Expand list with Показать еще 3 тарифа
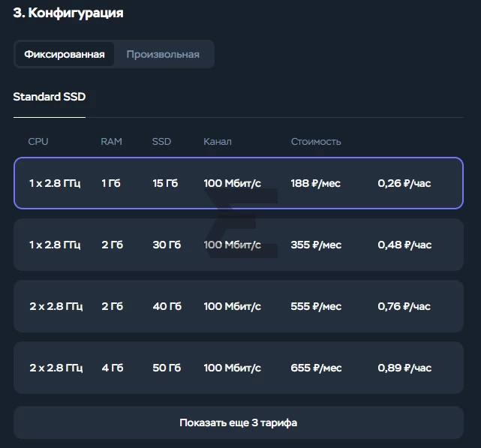This screenshot has width=481, height=448. (239, 422)
